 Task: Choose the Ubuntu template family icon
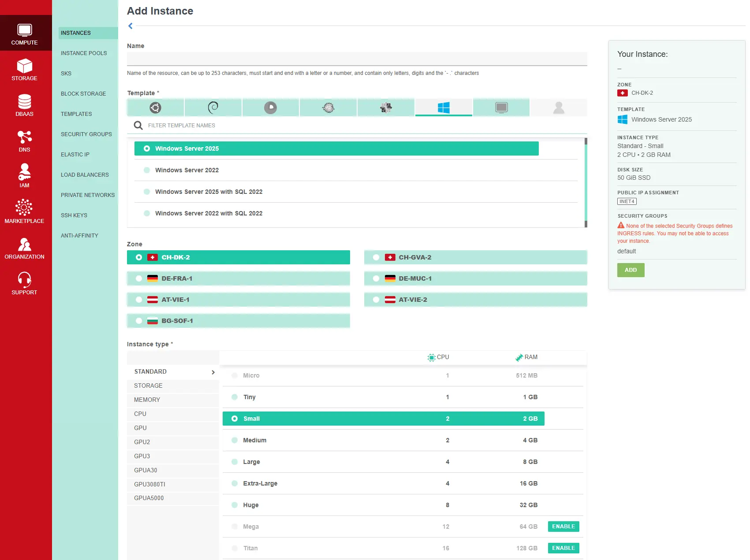coord(155,108)
